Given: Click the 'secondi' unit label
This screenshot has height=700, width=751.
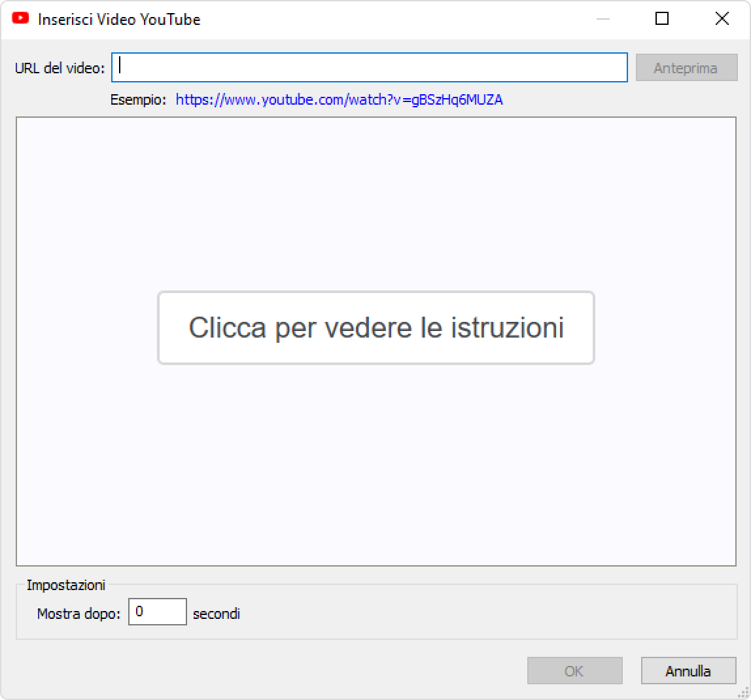Looking at the screenshot, I should tap(217, 614).
